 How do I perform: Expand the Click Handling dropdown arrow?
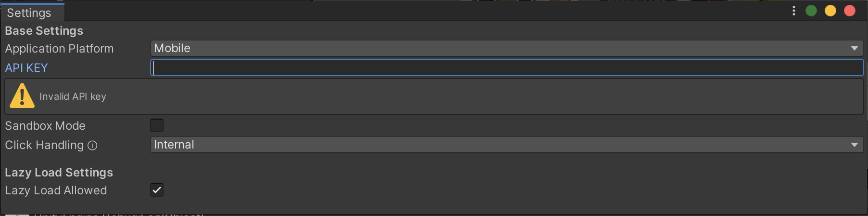coord(855,145)
